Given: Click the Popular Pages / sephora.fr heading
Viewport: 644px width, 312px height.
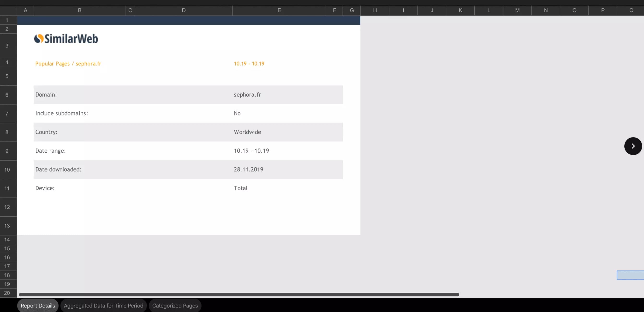Looking at the screenshot, I should pos(68,64).
